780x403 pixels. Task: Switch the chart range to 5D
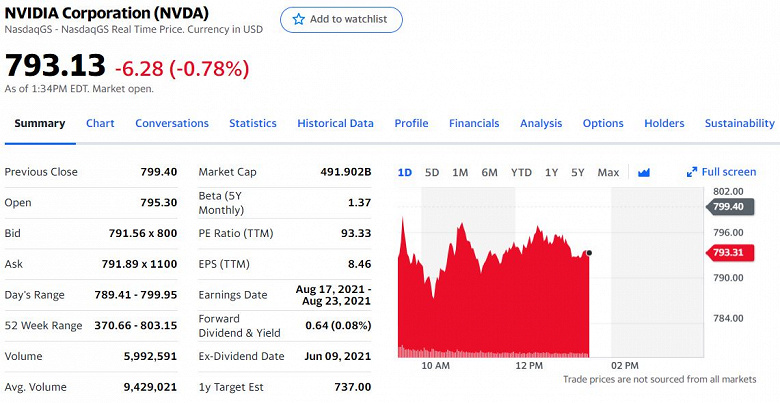coord(432,172)
